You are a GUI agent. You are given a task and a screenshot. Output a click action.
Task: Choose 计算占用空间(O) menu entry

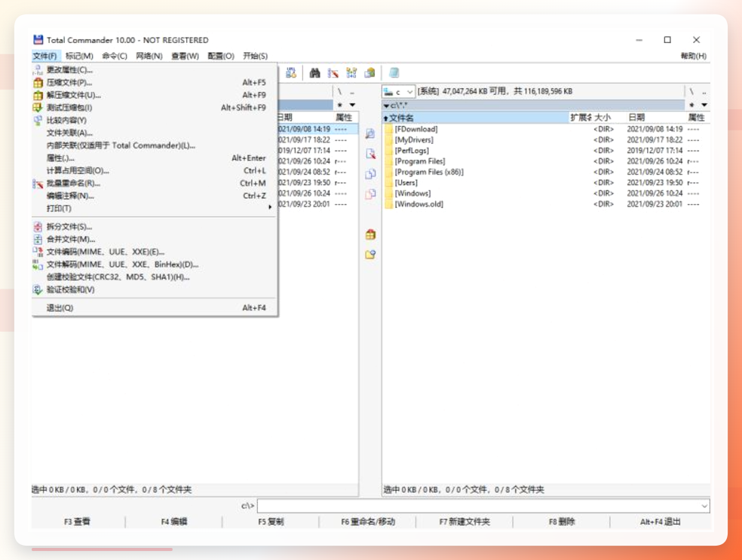coord(155,171)
